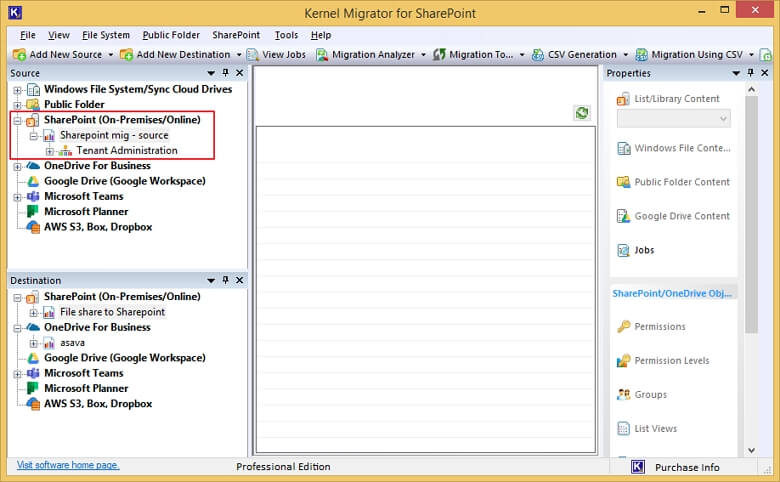The image size is (780, 482).
Task: Click the Google Drive icon in Source tree
Action: click(33, 181)
